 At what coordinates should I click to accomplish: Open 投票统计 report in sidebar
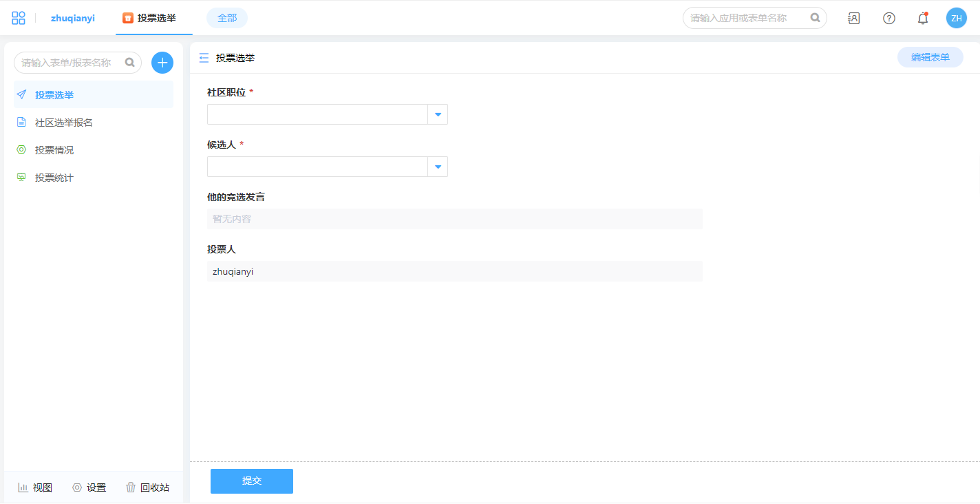coord(54,178)
